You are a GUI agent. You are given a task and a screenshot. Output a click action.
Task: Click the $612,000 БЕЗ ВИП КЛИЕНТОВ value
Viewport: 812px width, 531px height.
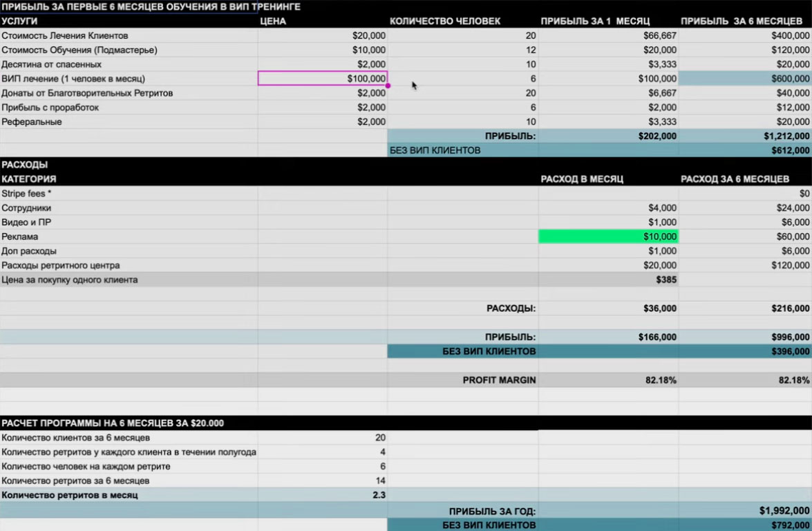[745, 150]
